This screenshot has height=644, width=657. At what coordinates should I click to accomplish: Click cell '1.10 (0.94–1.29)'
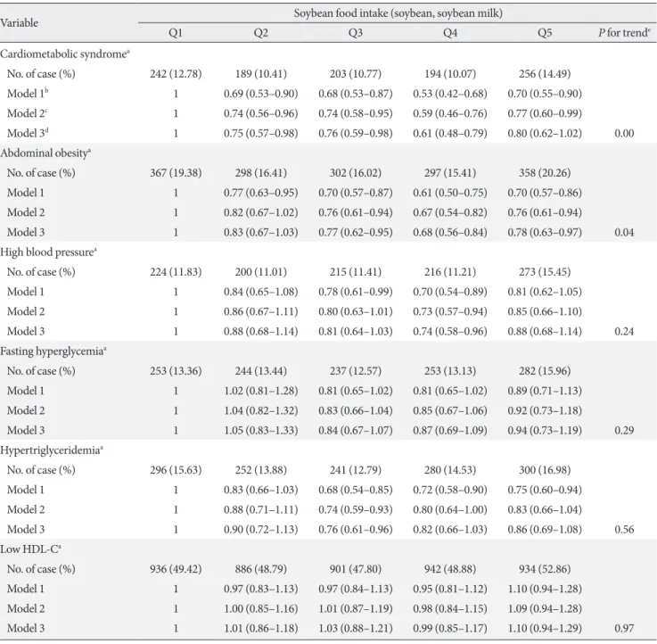coord(545,629)
